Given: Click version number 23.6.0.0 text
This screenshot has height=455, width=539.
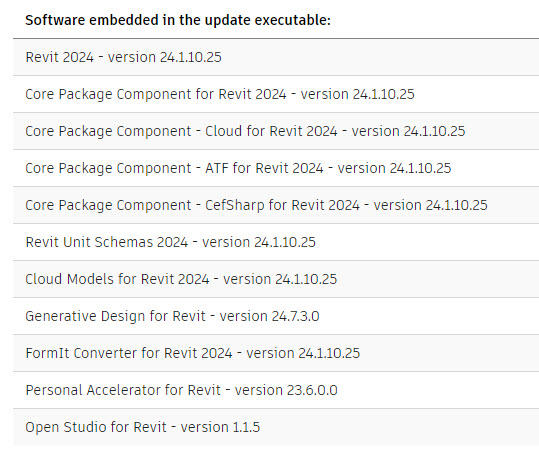Looking at the screenshot, I should (312, 390).
